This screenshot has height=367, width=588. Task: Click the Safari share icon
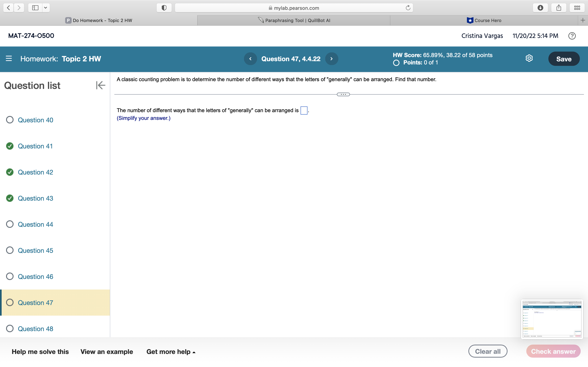(x=559, y=8)
